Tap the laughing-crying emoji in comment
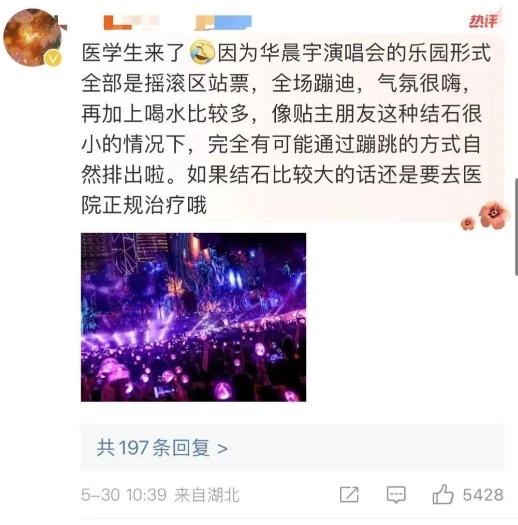This screenshot has width=518, height=525. (x=202, y=52)
